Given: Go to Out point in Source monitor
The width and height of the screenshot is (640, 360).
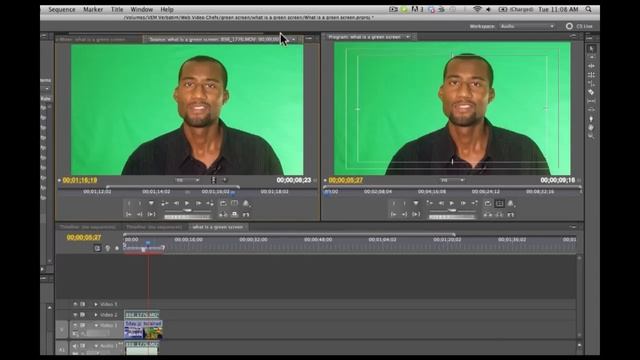Looking at the screenshot, I should click(x=140, y=214).
